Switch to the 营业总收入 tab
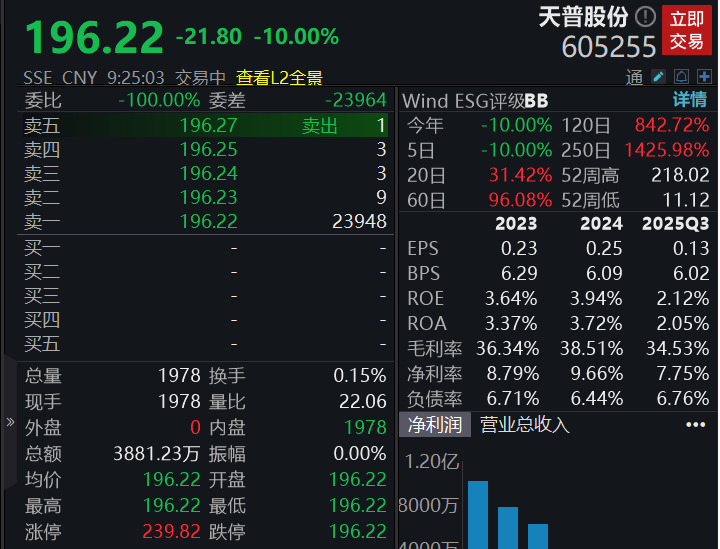The image size is (720, 549). click(525, 425)
